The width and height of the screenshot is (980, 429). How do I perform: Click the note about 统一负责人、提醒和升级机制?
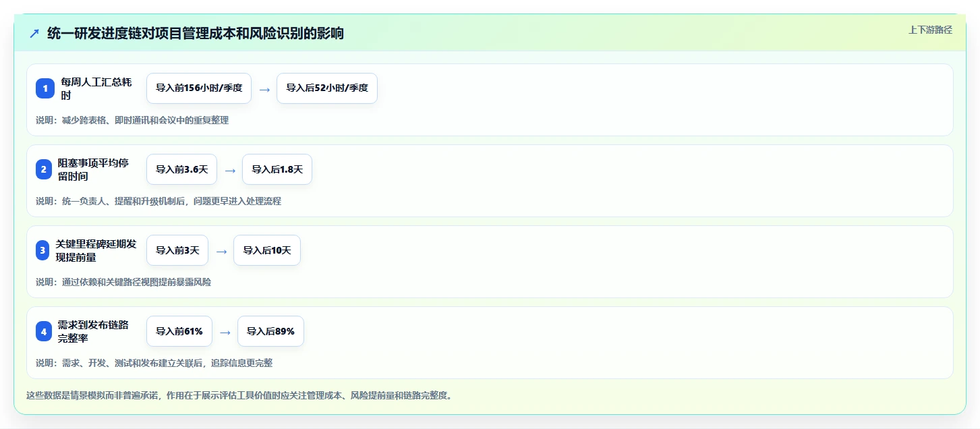click(x=158, y=201)
